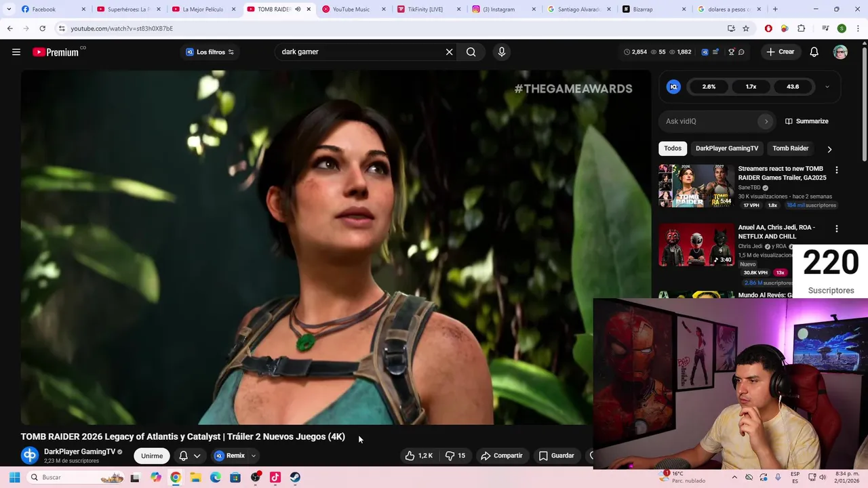Viewport: 868px width, 488px height.
Task: Click the Ask vidIQ input field
Action: [710, 121]
